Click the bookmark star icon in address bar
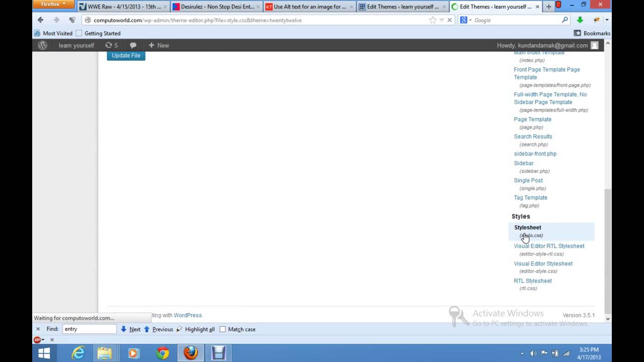The height and width of the screenshot is (362, 644). tap(433, 20)
